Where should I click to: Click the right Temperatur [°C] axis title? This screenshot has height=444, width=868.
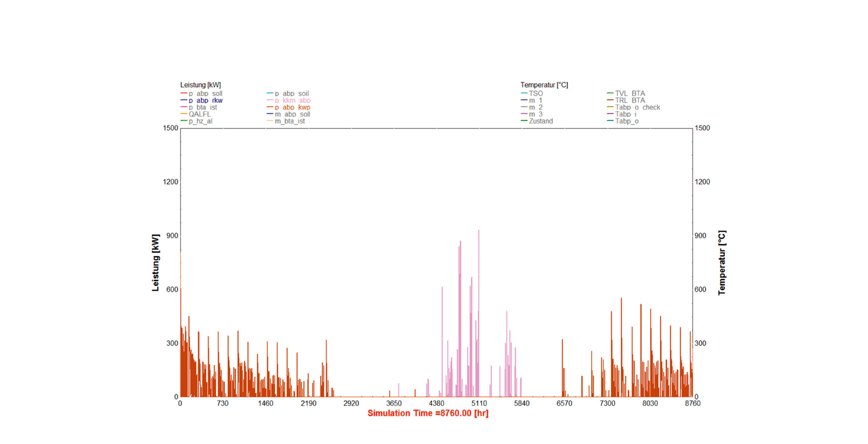722,263
